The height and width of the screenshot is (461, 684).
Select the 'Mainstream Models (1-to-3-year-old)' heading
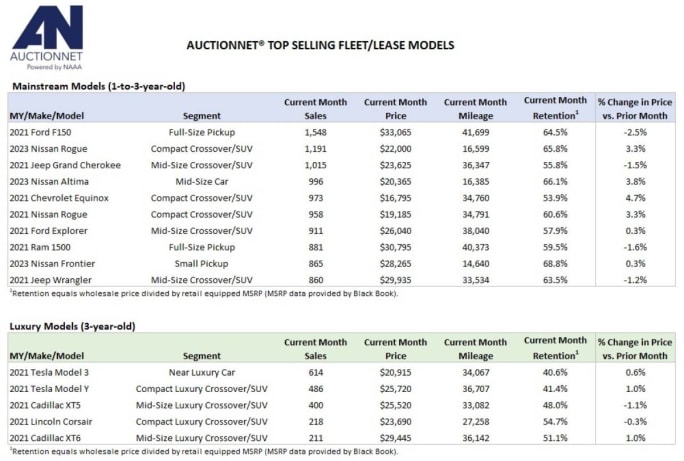[x=99, y=86]
